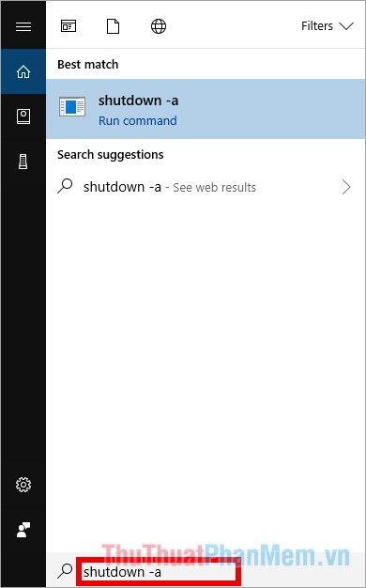Go to the Home section
Viewport: 366px width, 588px height.
pyautogui.click(x=23, y=71)
